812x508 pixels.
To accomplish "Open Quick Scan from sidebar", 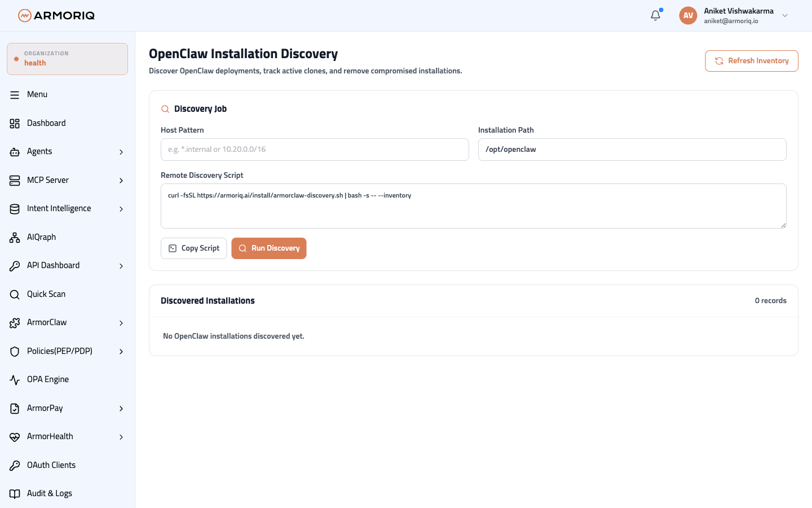I will point(67,294).
